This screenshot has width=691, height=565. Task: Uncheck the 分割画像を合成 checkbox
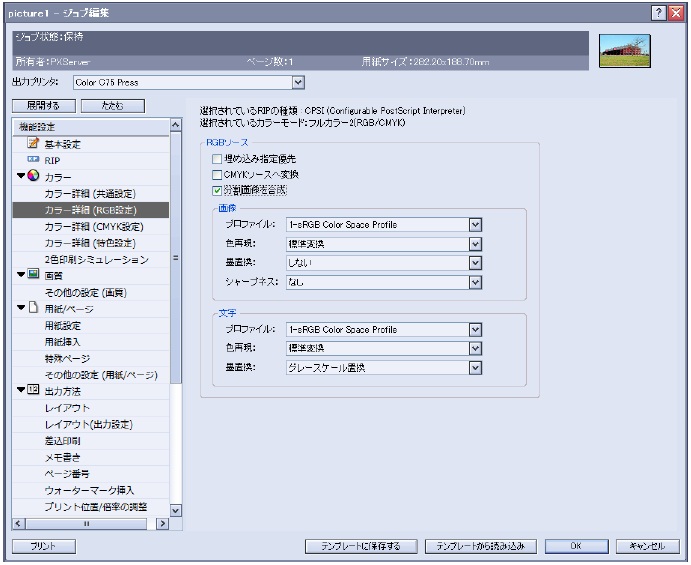click(x=218, y=189)
